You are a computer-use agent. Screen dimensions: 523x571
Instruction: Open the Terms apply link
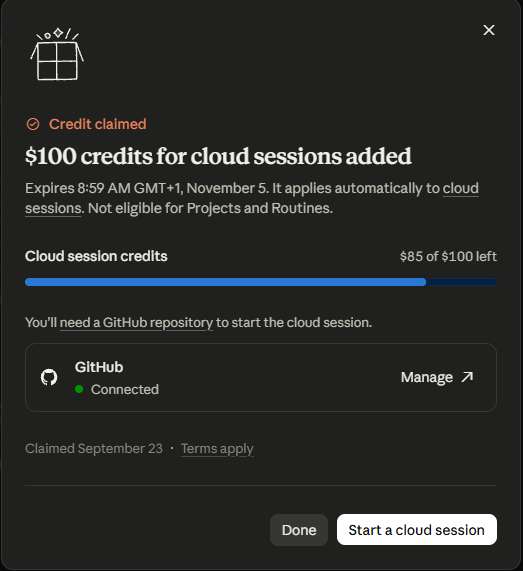[x=217, y=449]
